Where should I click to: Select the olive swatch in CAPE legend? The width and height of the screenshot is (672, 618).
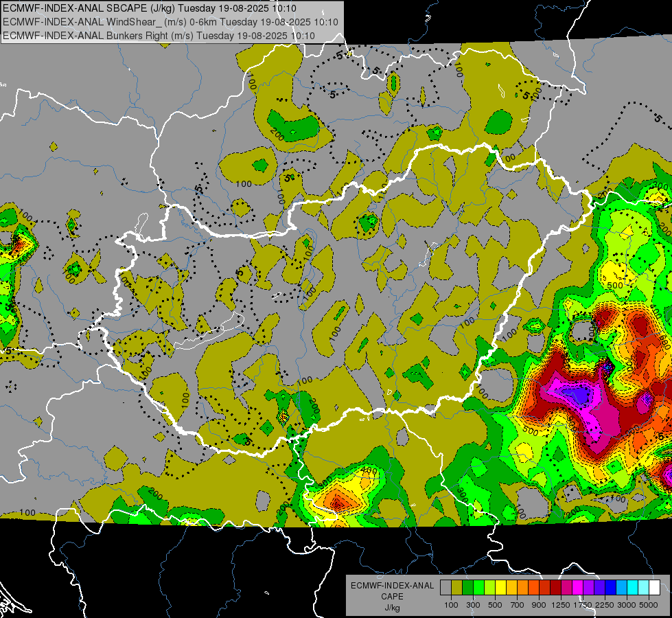point(456,588)
